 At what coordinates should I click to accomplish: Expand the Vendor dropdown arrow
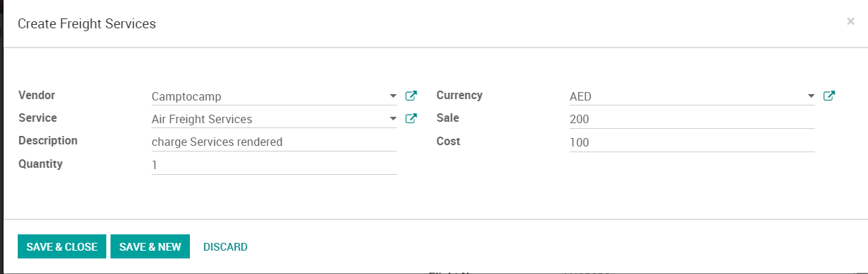[x=393, y=96]
